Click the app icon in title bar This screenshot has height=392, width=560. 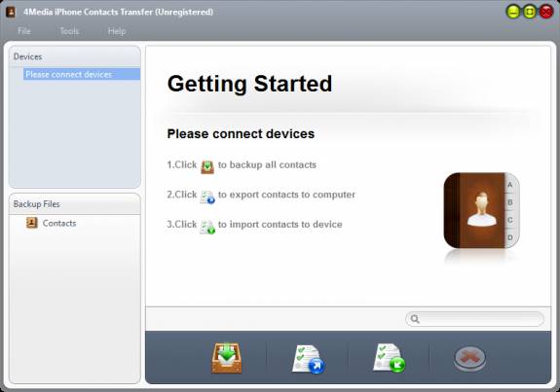tap(11, 12)
